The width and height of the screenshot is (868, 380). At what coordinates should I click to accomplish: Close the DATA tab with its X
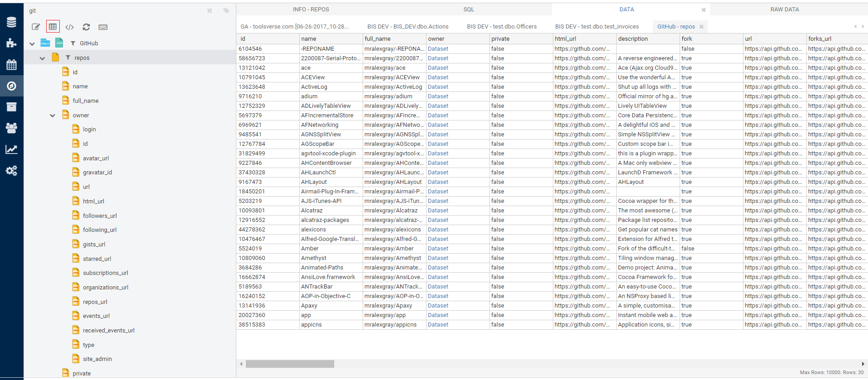[704, 10]
